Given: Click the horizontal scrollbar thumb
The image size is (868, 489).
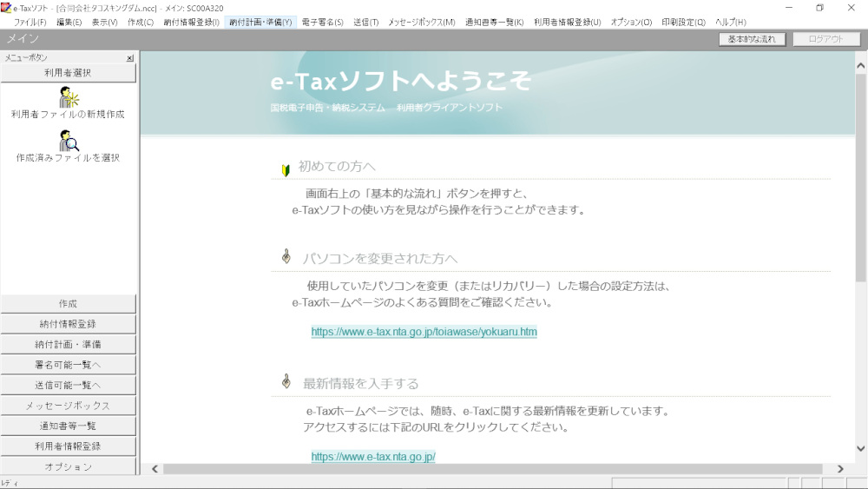Looking at the screenshot, I should [493, 469].
